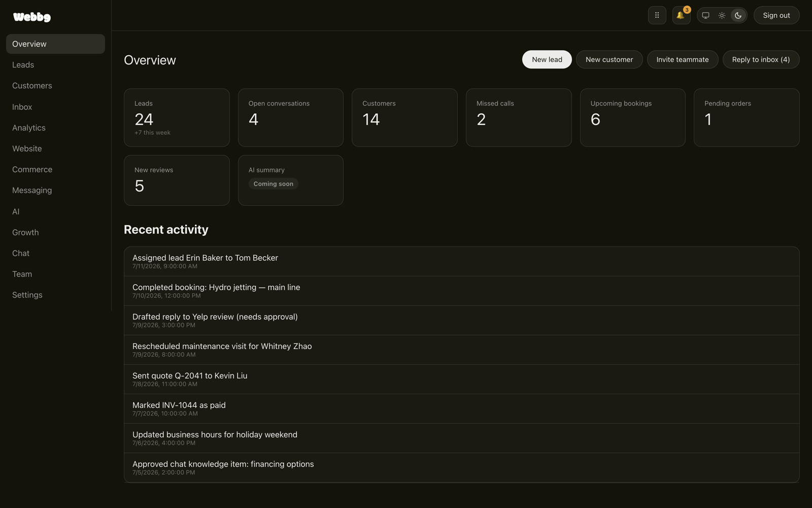The height and width of the screenshot is (508, 812).
Task: Open Customers sidebar section
Action: [x=55, y=85]
